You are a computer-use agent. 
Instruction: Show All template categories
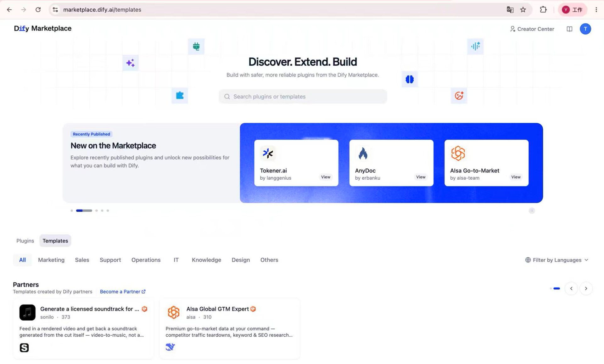[22, 260]
